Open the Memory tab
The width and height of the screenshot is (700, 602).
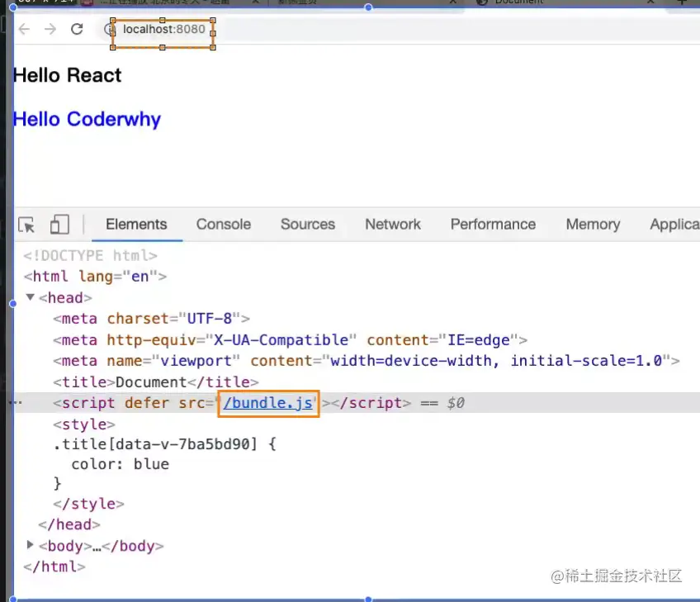pos(593,224)
